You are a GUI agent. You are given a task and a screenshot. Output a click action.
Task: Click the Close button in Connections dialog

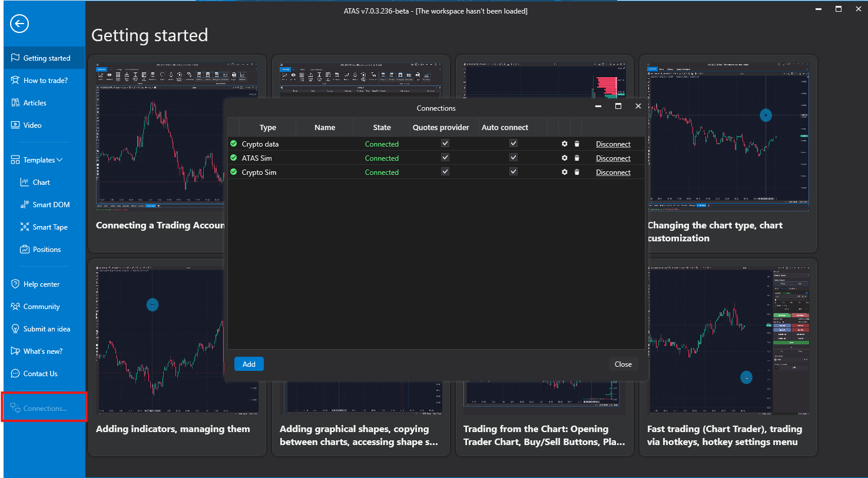pyautogui.click(x=623, y=364)
